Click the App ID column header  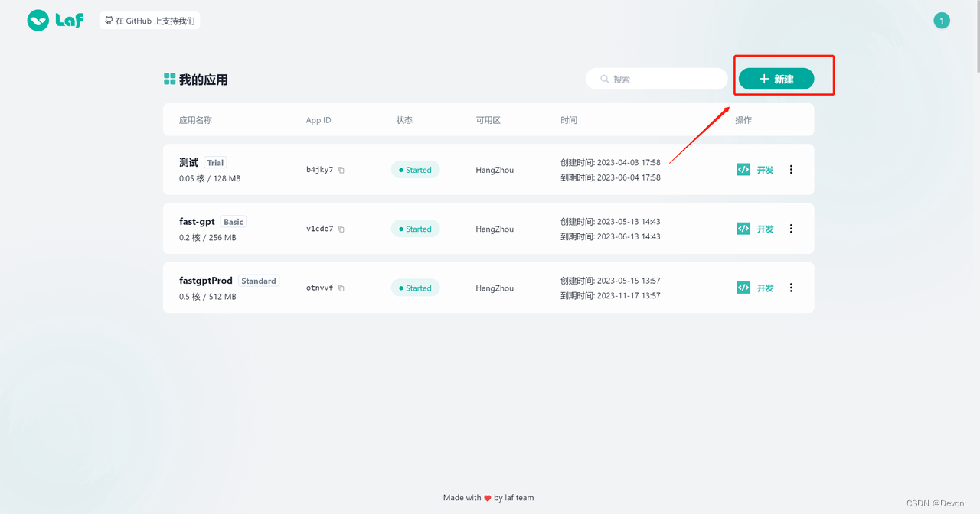pyautogui.click(x=318, y=120)
